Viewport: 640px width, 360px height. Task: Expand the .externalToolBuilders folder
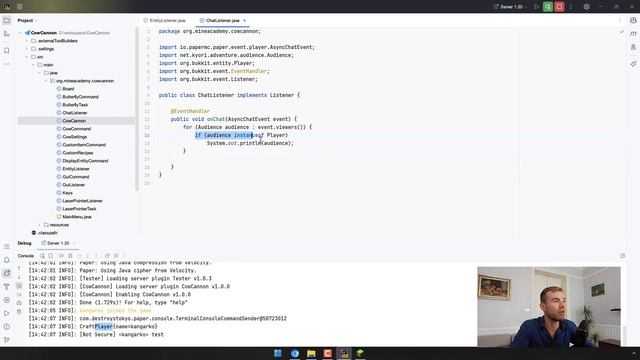[x=27, y=41]
